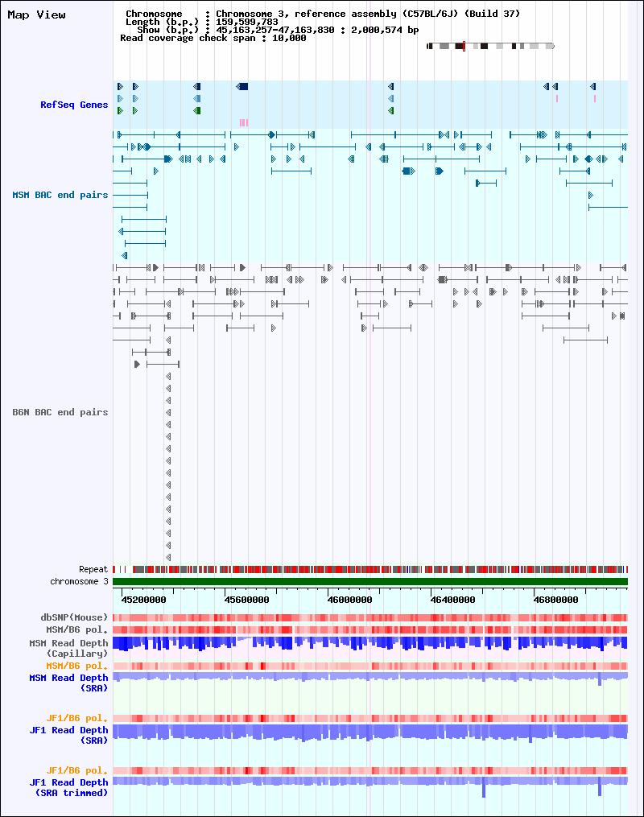Click gray MSM/B6 pol. label below dbSNP
The width and height of the screenshot is (644, 817).
click(x=76, y=629)
